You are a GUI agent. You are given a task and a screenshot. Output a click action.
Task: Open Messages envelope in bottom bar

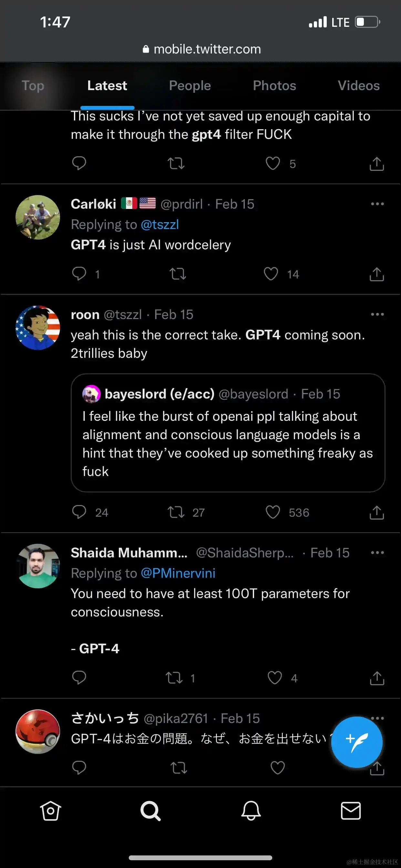pos(350,811)
